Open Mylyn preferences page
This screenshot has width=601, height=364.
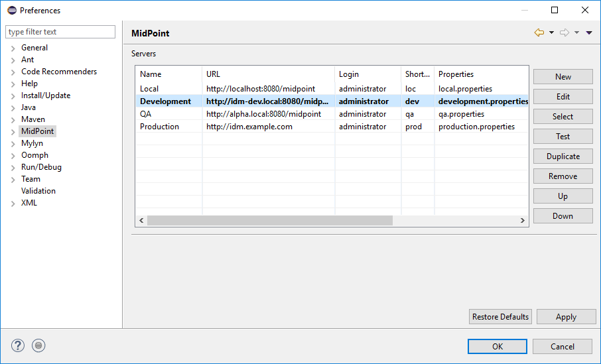pyautogui.click(x=33, y=143)
